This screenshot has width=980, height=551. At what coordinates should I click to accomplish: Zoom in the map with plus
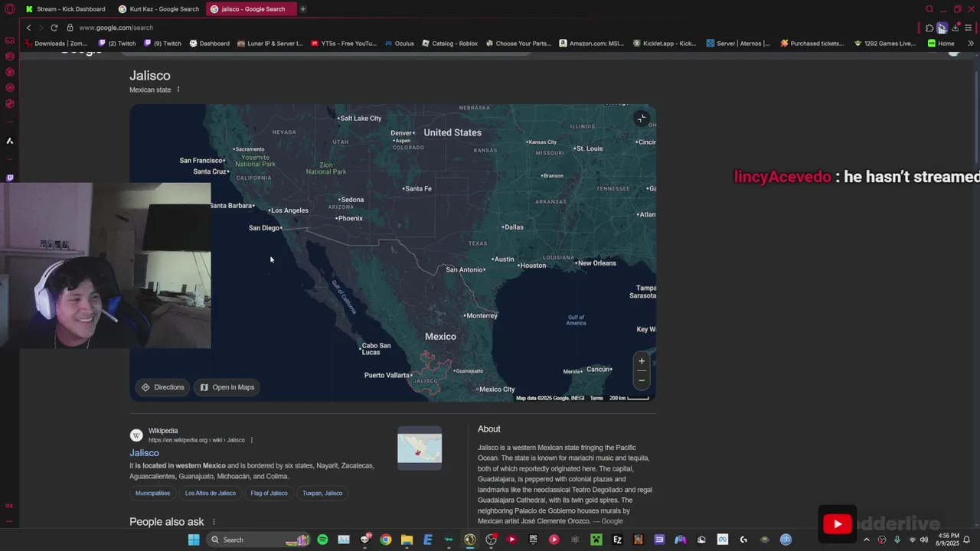[642, 361]
